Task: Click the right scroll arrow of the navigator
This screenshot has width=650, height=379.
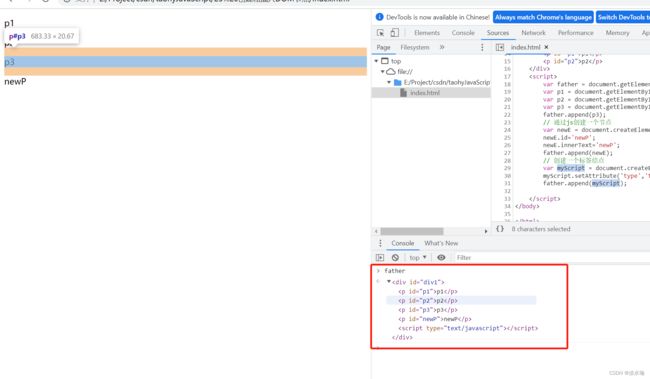Action: pyautogui.click(x=486, y=231)
